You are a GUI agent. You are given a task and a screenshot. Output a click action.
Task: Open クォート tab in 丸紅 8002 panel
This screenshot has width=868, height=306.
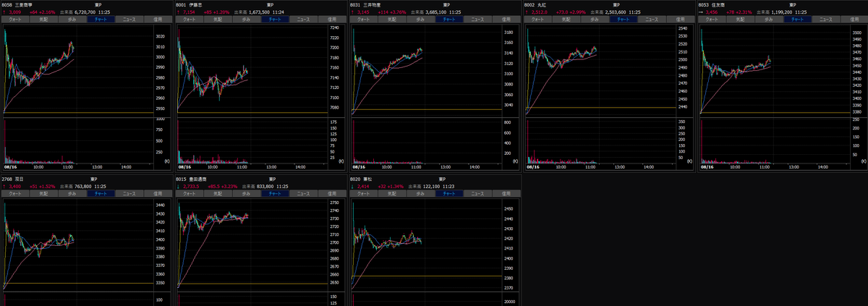coord(537,20)
